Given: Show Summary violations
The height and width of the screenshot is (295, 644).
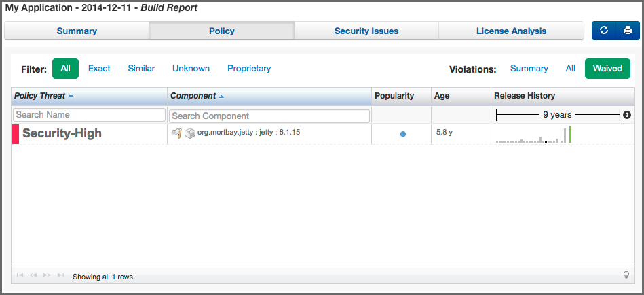Looking at the screenshot, I should (529, 68).
